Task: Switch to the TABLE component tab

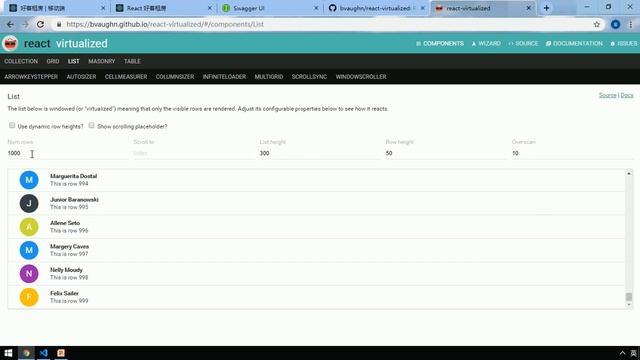Action: [132, 61]
